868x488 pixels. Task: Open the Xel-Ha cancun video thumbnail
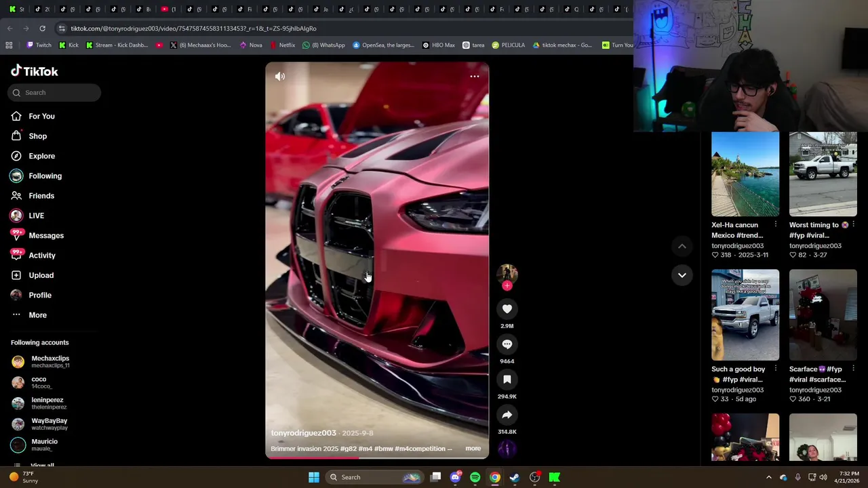pos(745,174)
